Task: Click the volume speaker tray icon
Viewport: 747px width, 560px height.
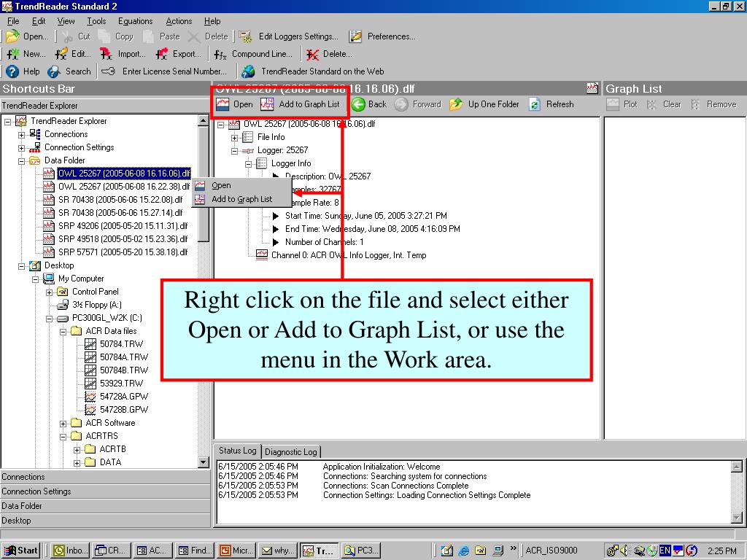Action: click(624, 551)
